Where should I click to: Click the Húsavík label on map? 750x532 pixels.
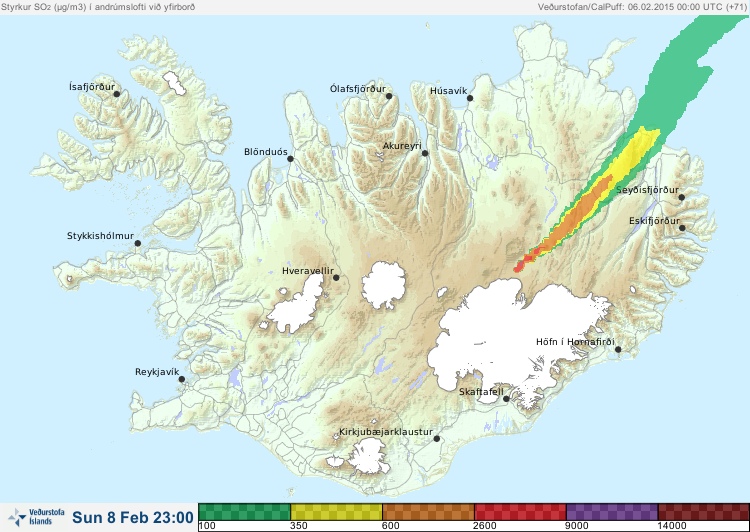[x=448, y=91]
